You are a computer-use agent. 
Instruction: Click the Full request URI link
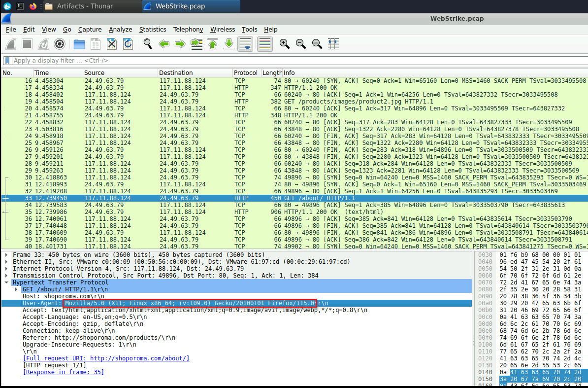pyautogui.click(x=106, y=358)
